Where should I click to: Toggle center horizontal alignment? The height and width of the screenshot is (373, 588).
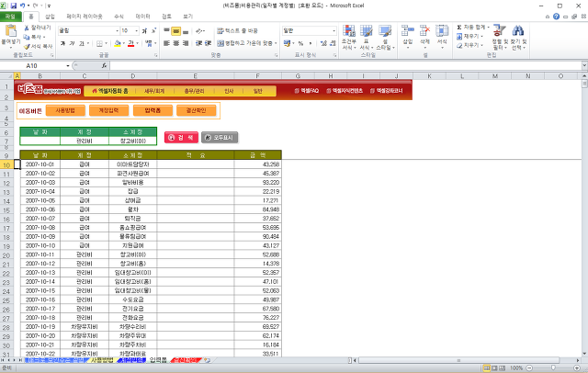pos(175,43)
